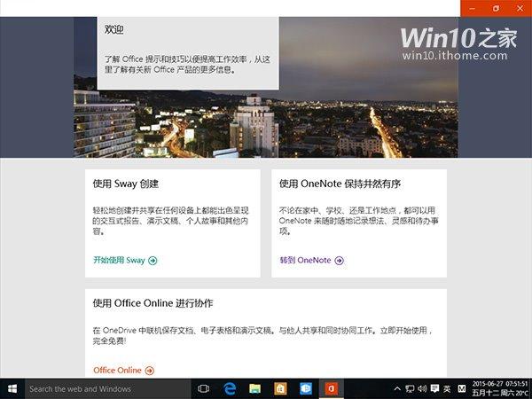The width and height of the screenshot is (532, 399).
Task: Click the arrow icon beside Office Online
Action: click(x=150, y=371)
